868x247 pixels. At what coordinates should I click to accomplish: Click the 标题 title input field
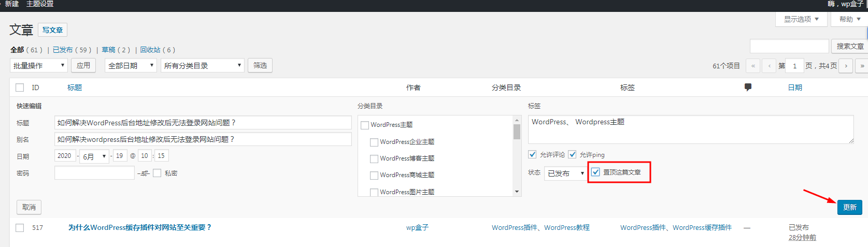click(203, 123)
